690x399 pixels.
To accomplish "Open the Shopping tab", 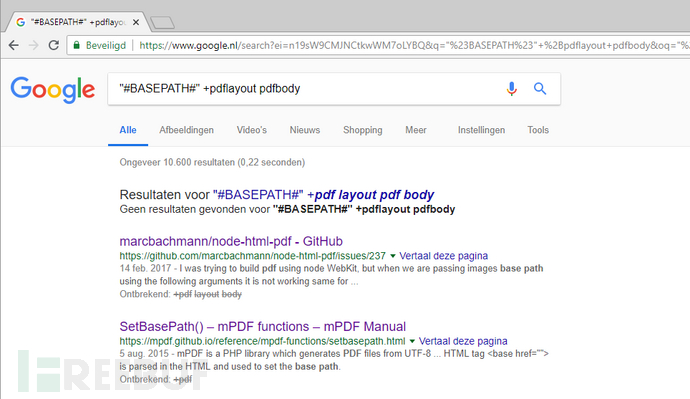I will [x=363, y=130].
